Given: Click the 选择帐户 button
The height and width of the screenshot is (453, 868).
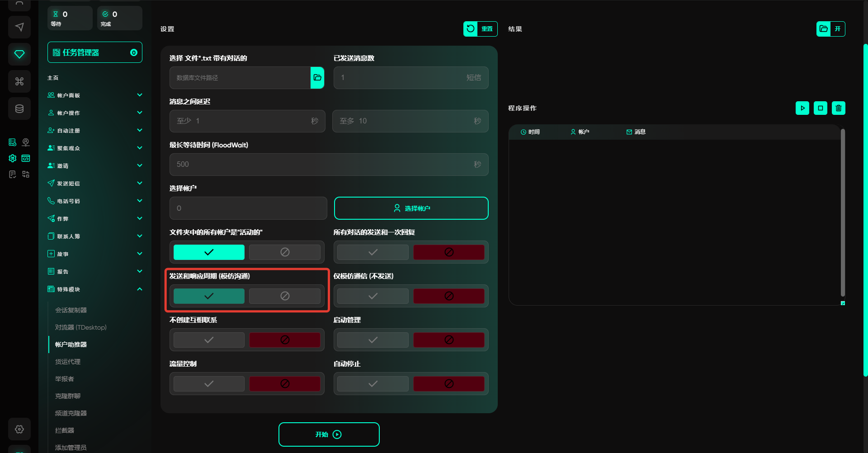Looking at the screenshot, I should (x=411, y=208).
